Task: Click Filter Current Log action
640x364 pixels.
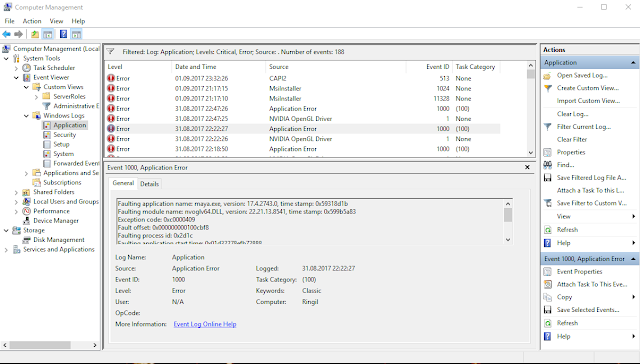Action: [x=584, y=127]
